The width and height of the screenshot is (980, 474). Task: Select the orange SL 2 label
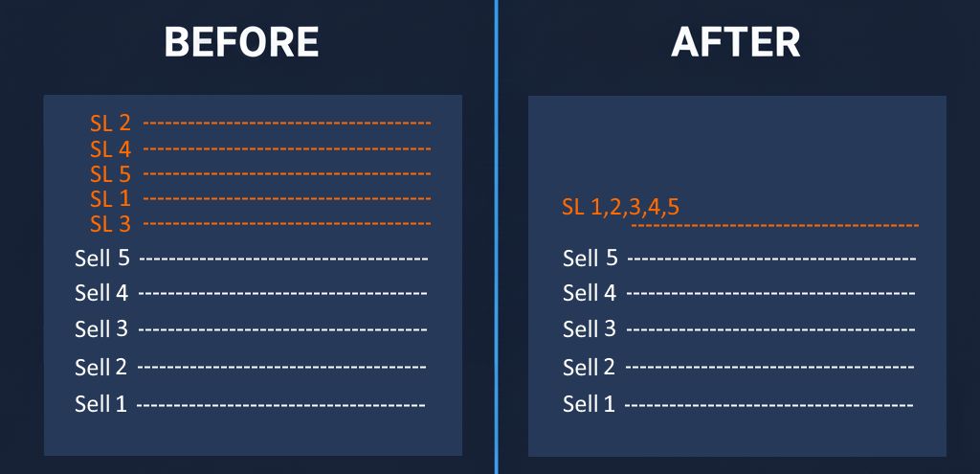pyautogui.click(x=110, y=124)
